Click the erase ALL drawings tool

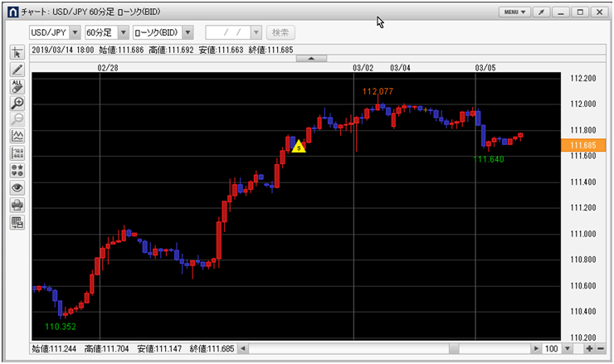tap(17, 86)
